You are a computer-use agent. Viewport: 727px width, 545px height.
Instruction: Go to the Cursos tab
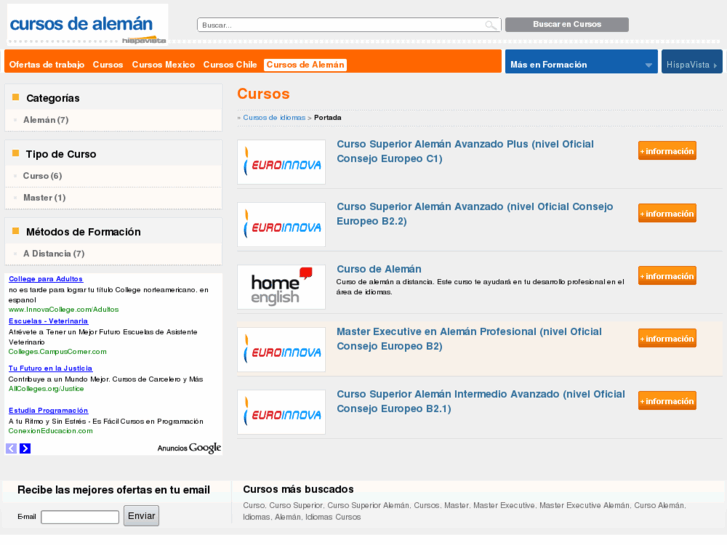click(x=108, y=64)
